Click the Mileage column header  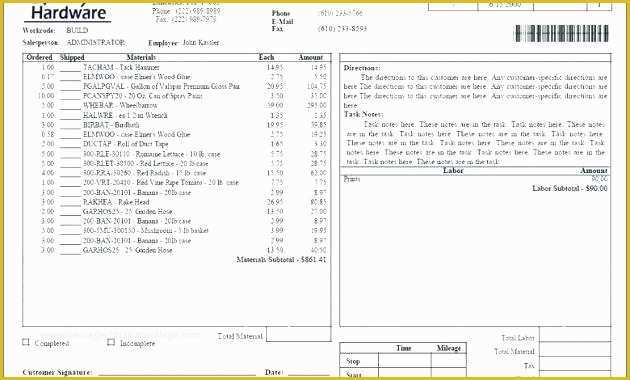point(449,348)
